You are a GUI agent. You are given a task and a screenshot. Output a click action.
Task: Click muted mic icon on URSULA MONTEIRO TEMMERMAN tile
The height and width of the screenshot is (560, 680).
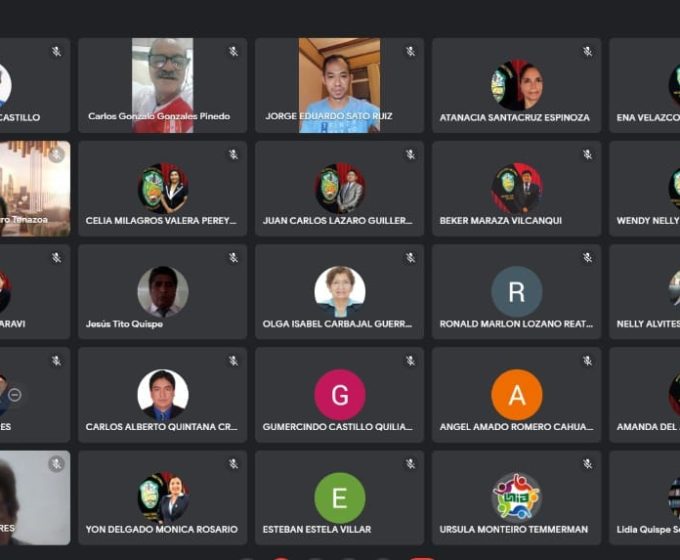(x=587, y=464)
